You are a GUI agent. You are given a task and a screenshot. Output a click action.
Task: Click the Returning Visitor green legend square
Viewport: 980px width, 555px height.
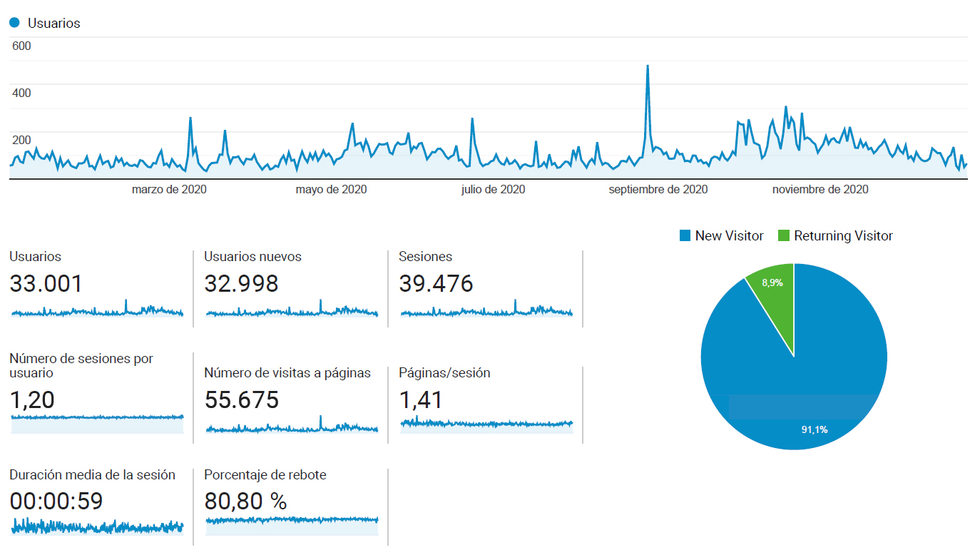[784, 235]
